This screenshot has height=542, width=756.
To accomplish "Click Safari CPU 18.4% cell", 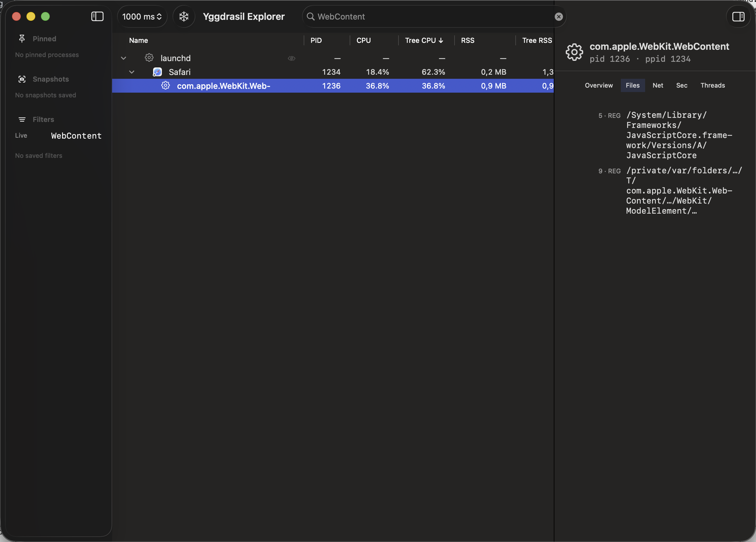I will tap(377, 72).
